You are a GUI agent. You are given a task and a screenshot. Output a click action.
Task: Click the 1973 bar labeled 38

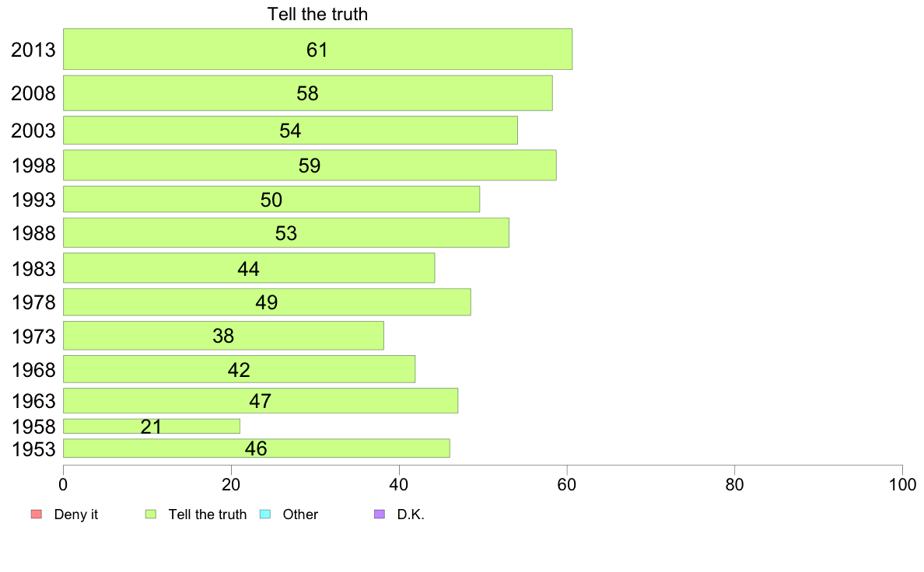click(223, 335)
